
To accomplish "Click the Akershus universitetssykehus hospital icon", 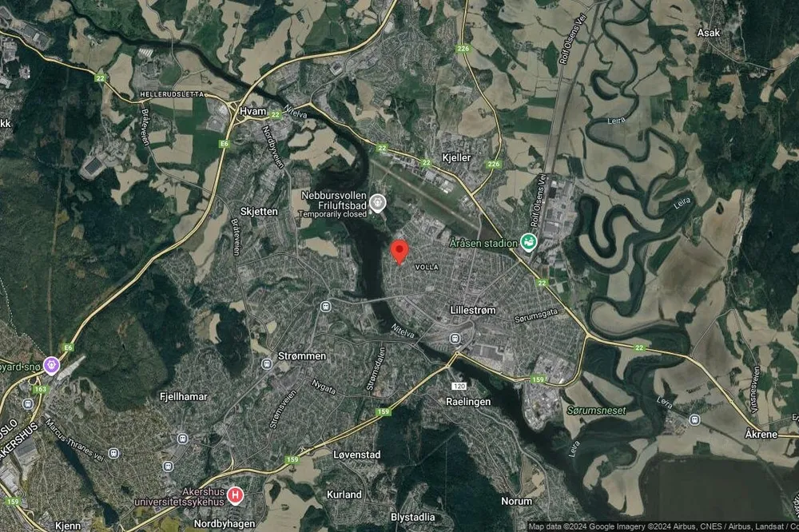I will pyautogui.click(x=235, y=494).
